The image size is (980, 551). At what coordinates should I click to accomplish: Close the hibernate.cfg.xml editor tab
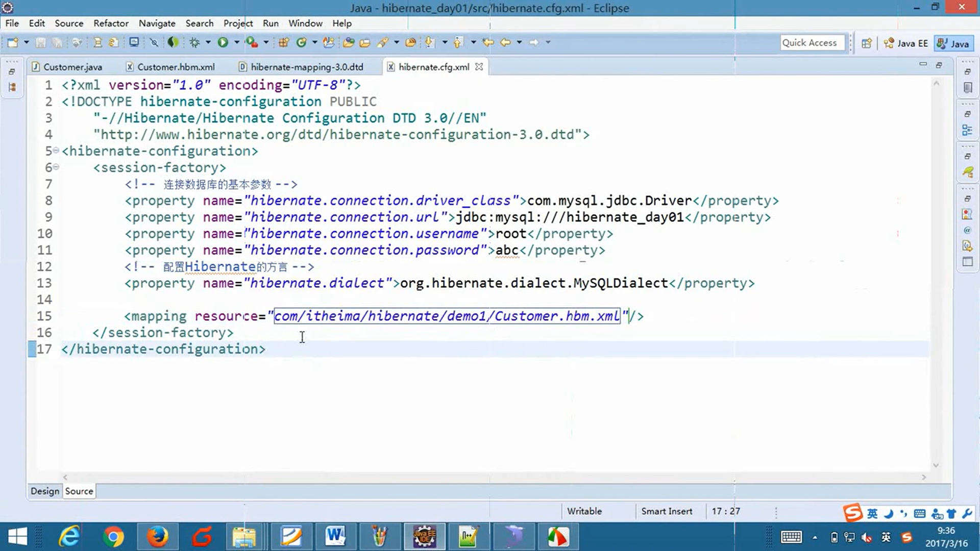[x=479, y=67]
